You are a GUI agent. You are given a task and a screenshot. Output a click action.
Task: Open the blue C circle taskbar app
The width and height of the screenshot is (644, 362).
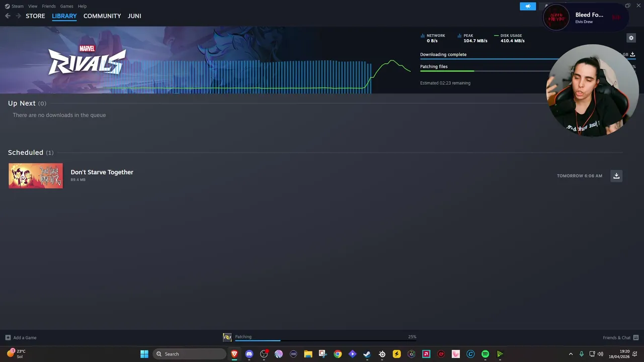(470, 354)
